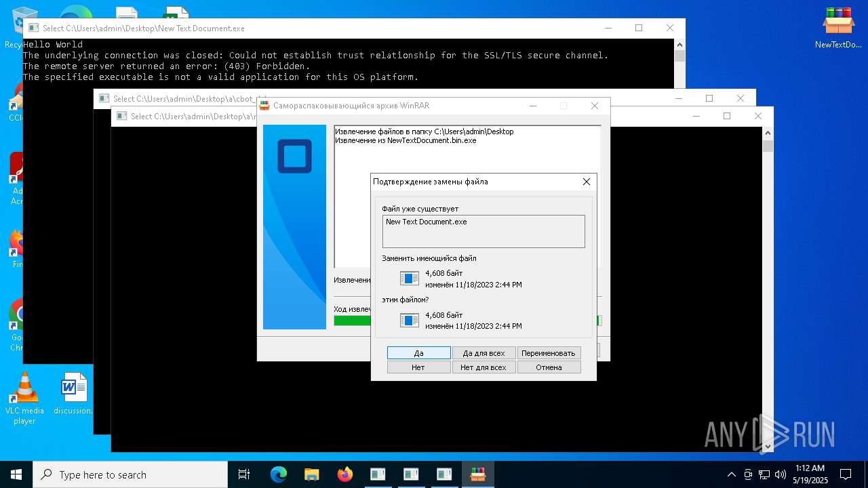Click the network tray icon
868x488 pixels.
point(764,474)
